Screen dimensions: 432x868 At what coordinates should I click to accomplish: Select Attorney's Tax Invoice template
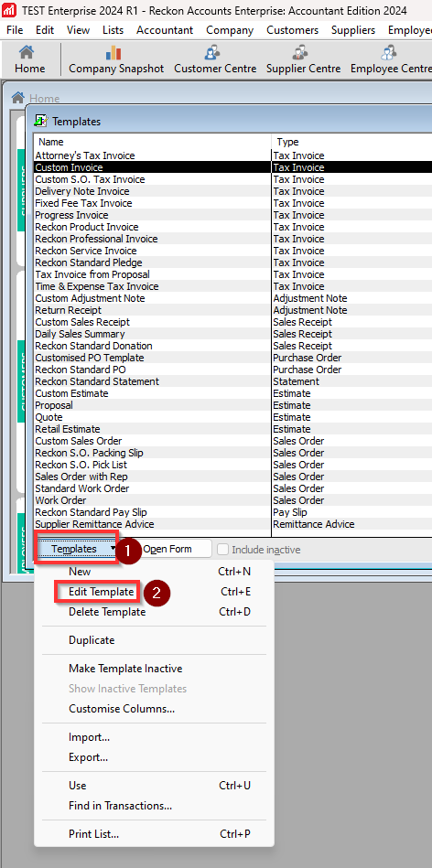click(232, 155)
